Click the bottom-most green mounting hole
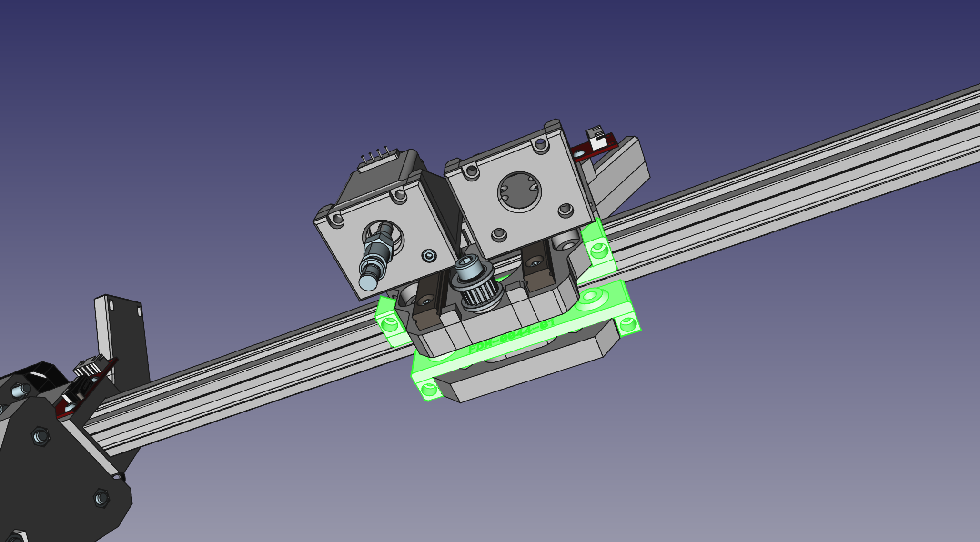 coord(429,390)
